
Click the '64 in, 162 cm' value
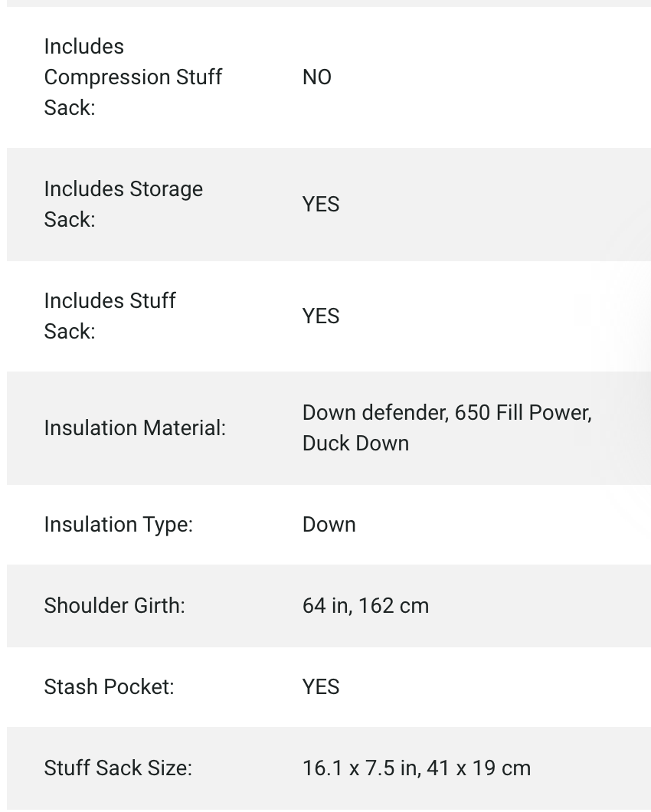tap(365, 605)
